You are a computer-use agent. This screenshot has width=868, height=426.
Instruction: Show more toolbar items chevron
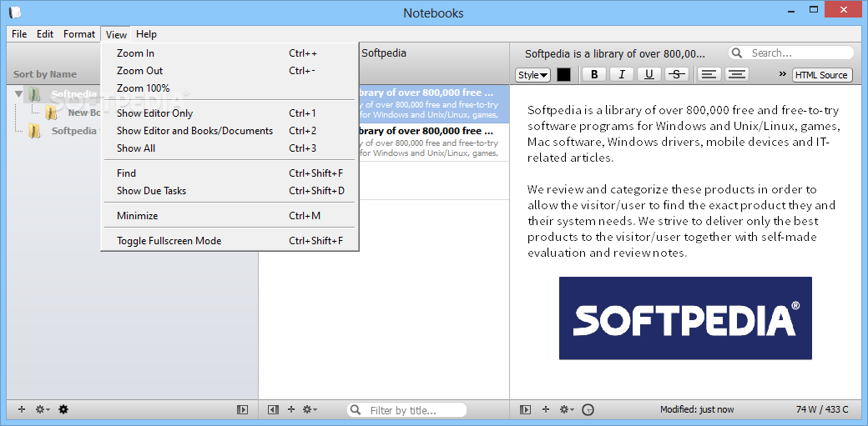pyautogui.click(x=782, y=74)
